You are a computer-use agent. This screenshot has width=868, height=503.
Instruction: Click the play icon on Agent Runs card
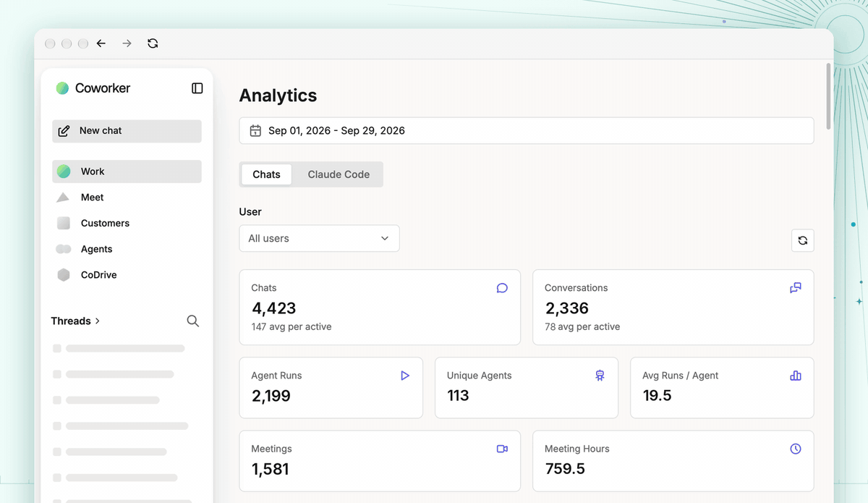pyautogui.click(x=405, y=376)
